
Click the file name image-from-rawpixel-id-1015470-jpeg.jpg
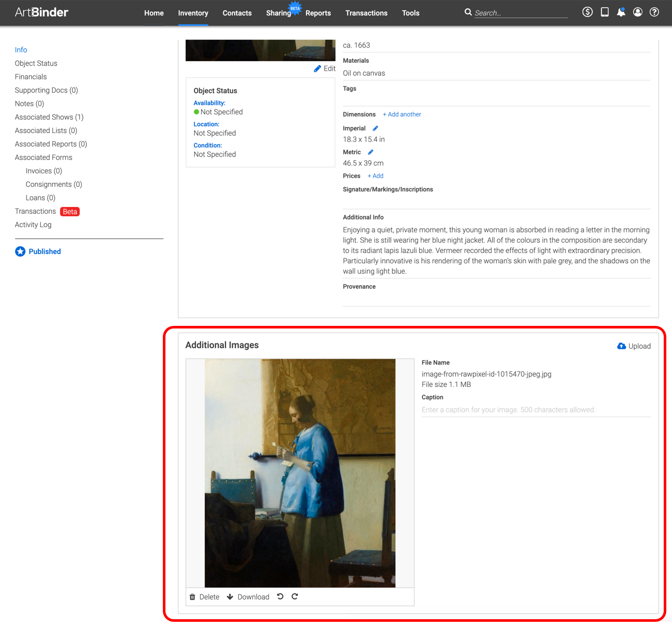[x=486, y=374]
